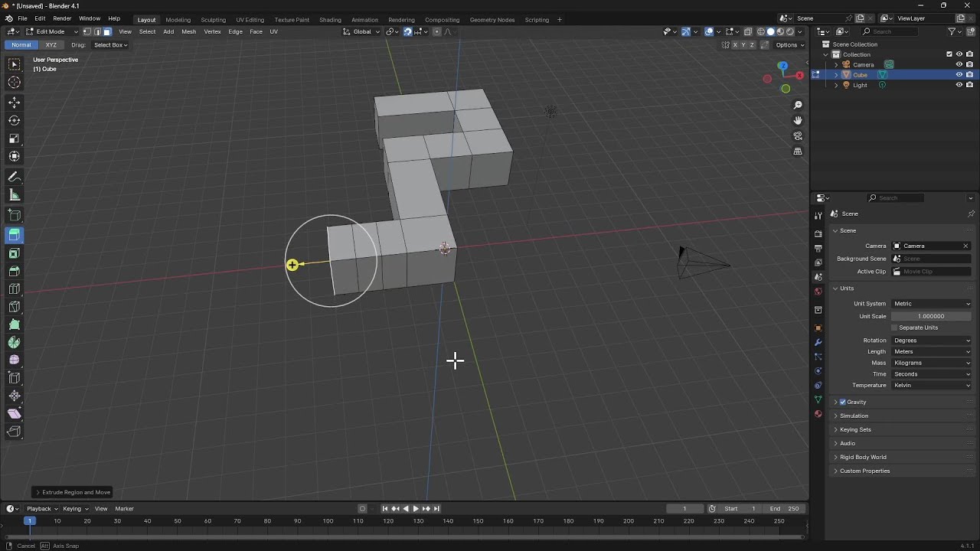Open the Global transform orientation dropdown
The height and width of the screenshot is (551, 980).
361,31
